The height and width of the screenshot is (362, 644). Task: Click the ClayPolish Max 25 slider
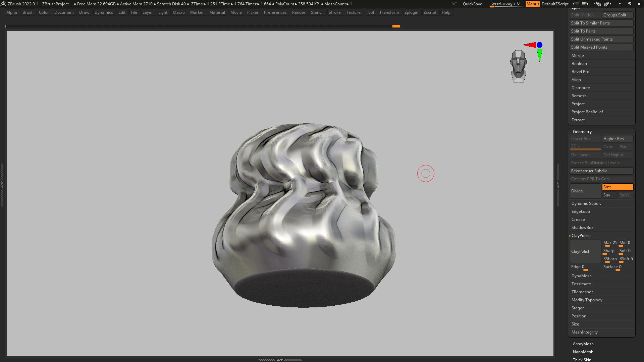tap(610, 243)
